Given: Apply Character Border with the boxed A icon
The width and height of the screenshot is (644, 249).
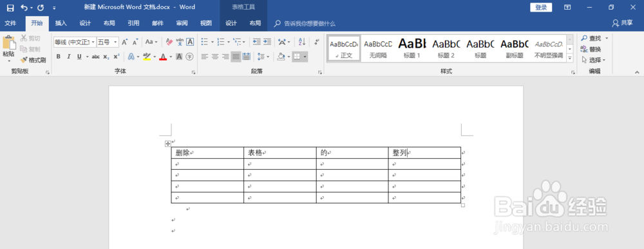Looking at the screenshot, I should coord(190,42).
